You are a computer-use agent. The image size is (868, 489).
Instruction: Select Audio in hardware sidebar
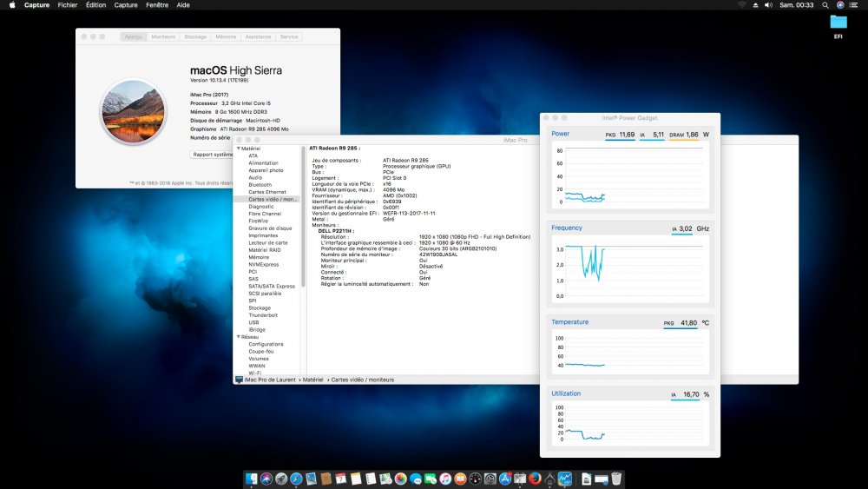coord(255,178)
